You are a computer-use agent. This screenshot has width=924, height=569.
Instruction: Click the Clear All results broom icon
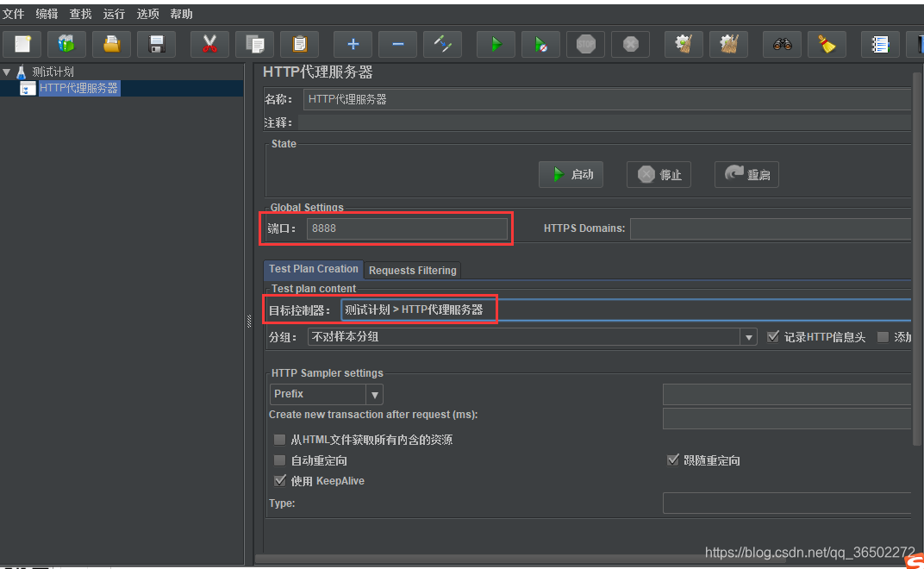coord(728,44)
